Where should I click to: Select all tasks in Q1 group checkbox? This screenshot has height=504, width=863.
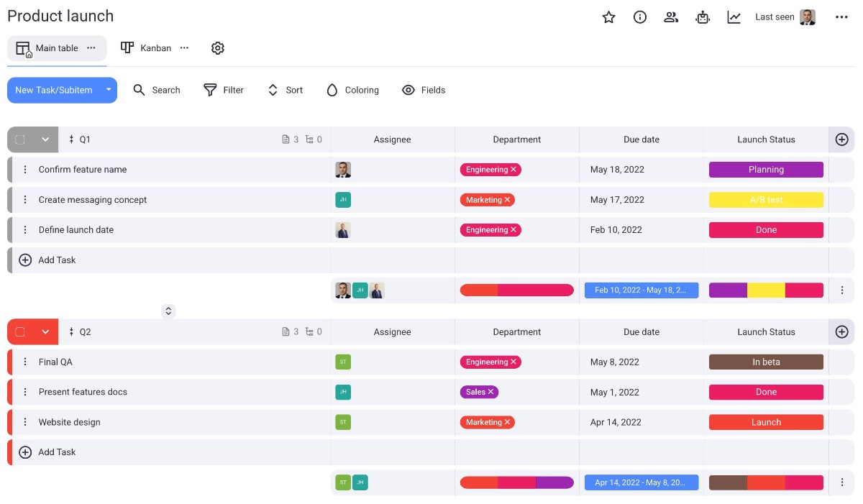click(20, 139)
